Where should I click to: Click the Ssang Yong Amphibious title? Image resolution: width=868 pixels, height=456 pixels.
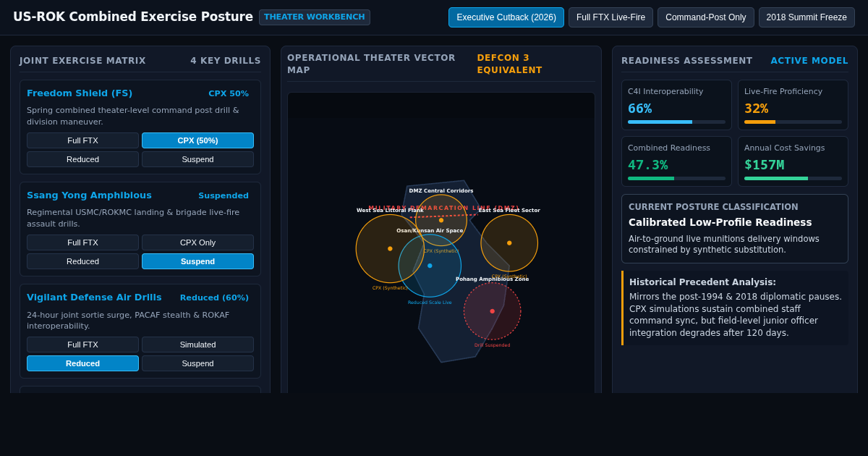click(89, 195)
